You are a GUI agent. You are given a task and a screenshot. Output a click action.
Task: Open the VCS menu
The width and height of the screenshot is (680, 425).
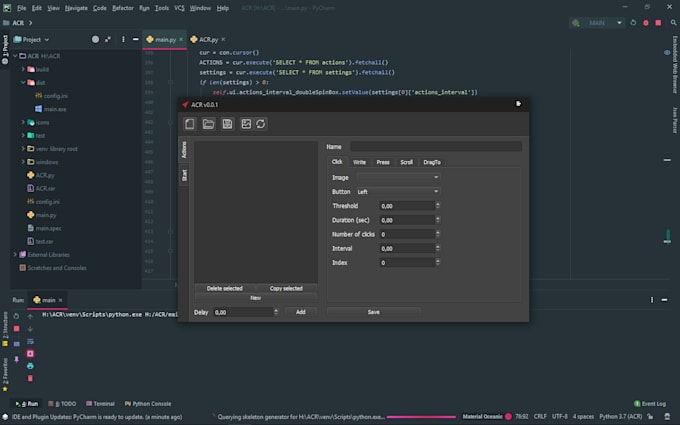click(x=179, y=8)
